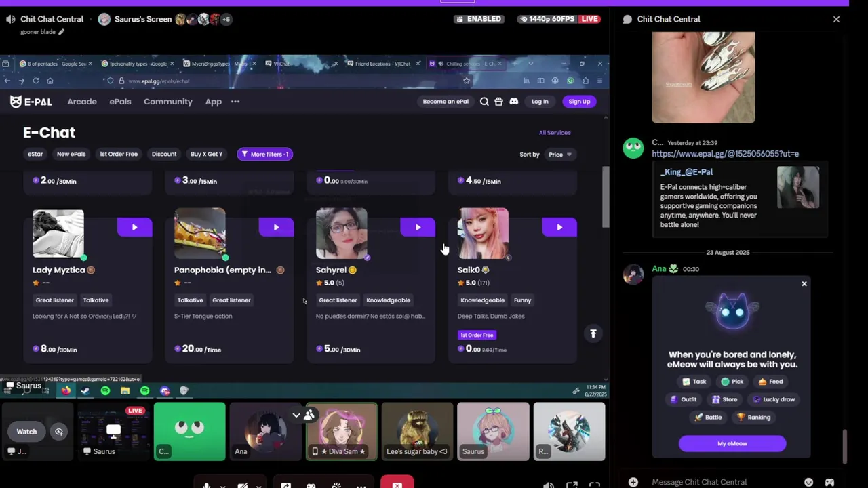Close the eMeow popup card
868x488 pixels.
pos(804,284)
